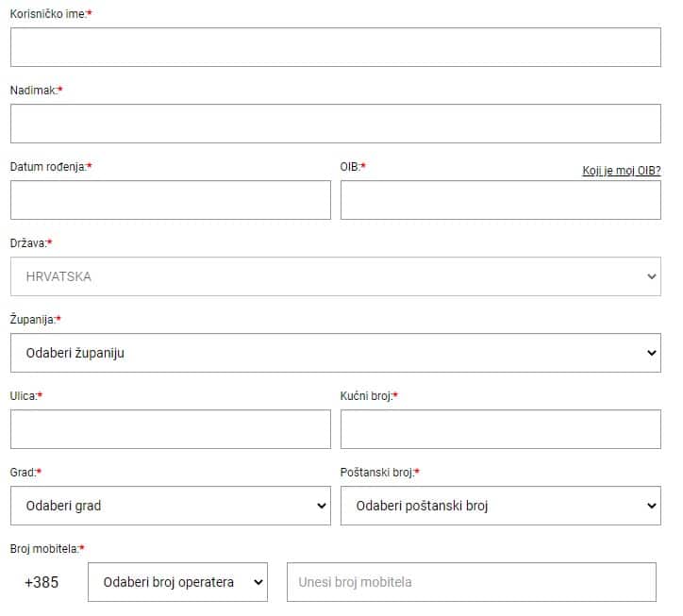Focus the Nadimak text field
Viewport: 683px width, 616px height.
[336, 124]
